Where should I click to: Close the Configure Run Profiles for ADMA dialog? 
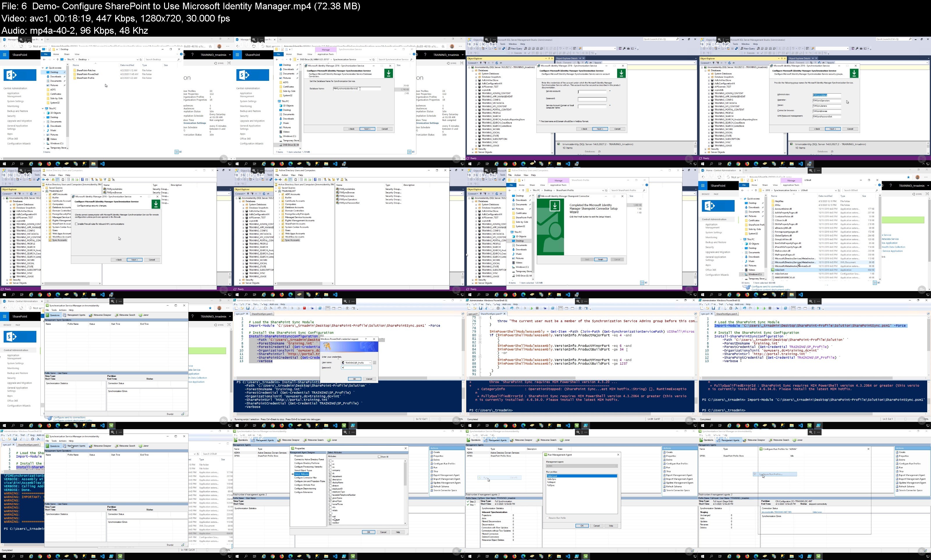click(x=869, y=449)
